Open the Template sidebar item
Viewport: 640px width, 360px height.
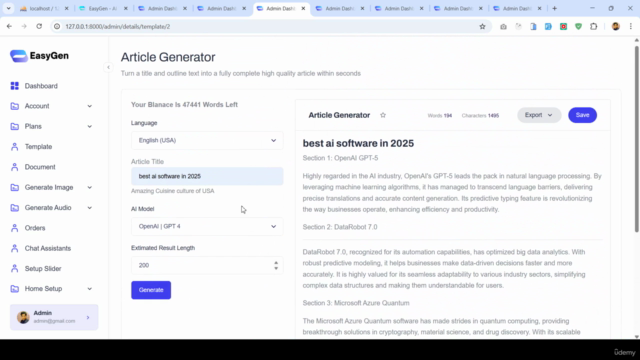[38, 147]
